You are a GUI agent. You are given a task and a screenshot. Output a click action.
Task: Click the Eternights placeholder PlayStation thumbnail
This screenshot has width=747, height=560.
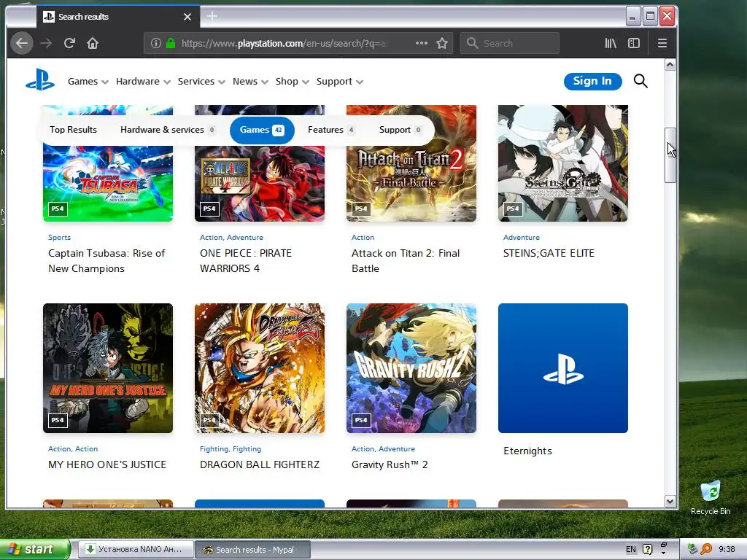(563, 368)
